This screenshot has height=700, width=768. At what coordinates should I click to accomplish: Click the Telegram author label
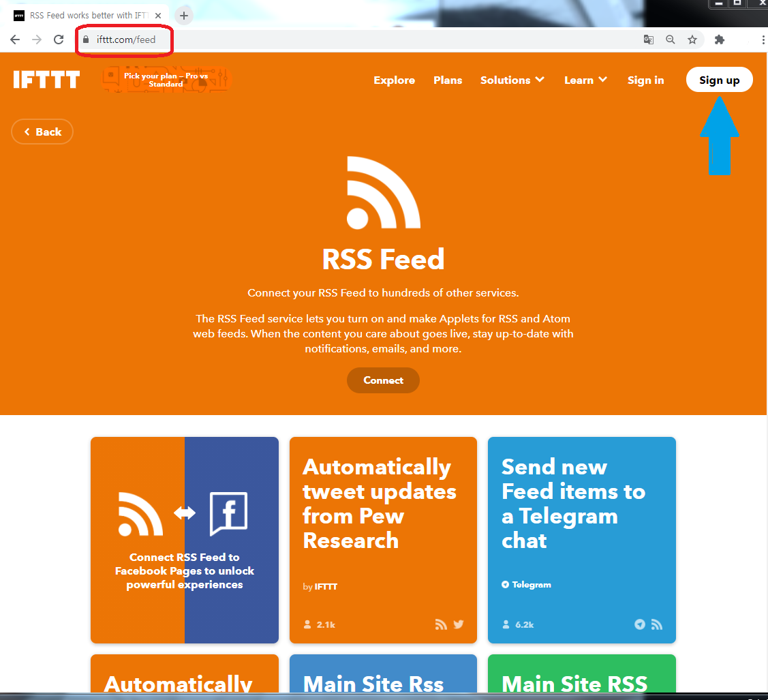coord(527,584)
